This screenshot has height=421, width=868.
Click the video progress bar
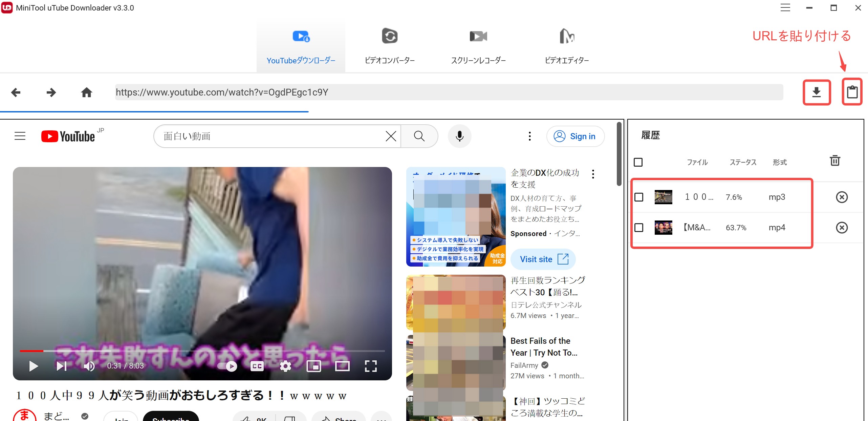(x=202, y=351)
